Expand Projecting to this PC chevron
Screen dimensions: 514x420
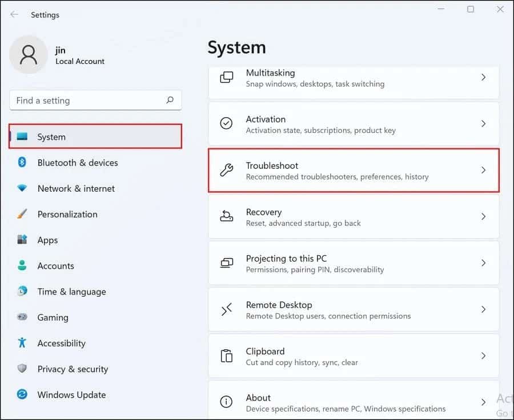484,262
